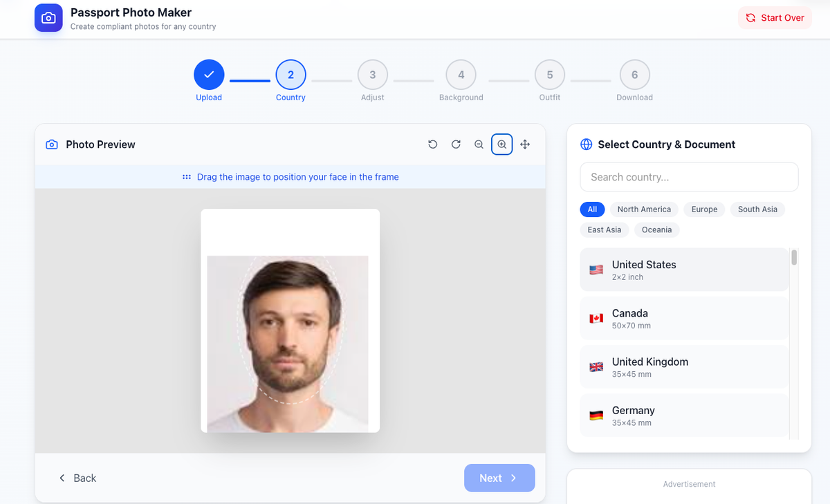Jump to step 5 Outfit
Viewport: 830px width, 504px height.
pos(550,75)
